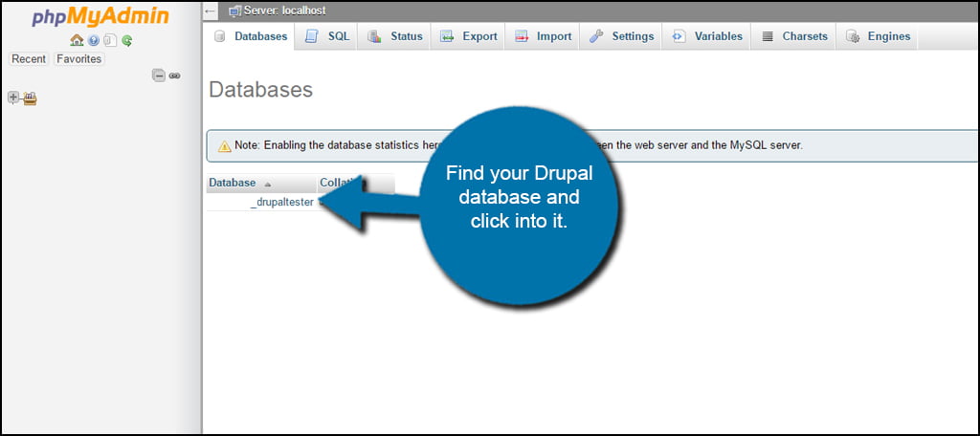The height and width of the screenshot is (436, 980).
Task: Open the blue question mark documentation icon
Action: pos(94,40)
